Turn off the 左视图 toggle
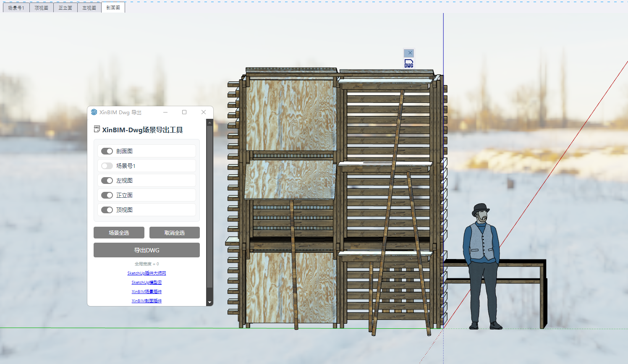 107,181
